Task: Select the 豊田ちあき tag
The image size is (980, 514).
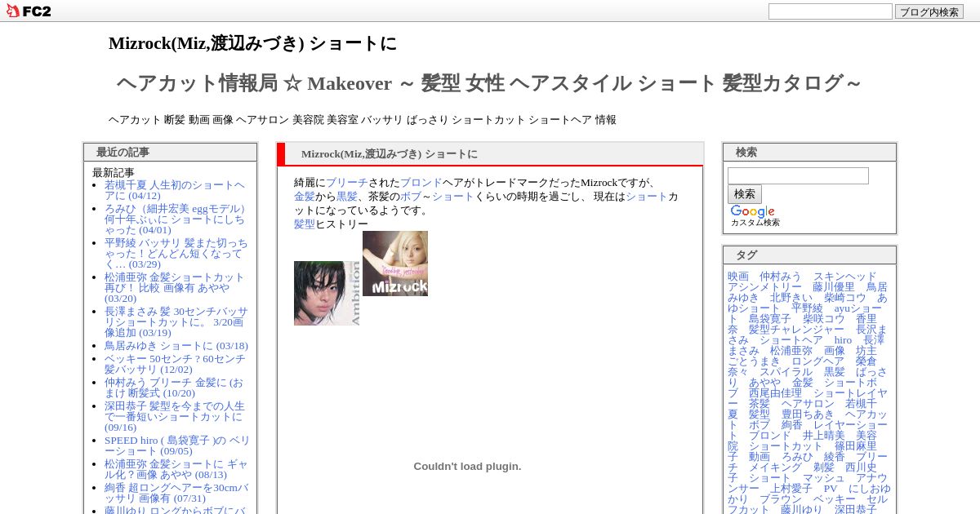Action: pos(807,414)
